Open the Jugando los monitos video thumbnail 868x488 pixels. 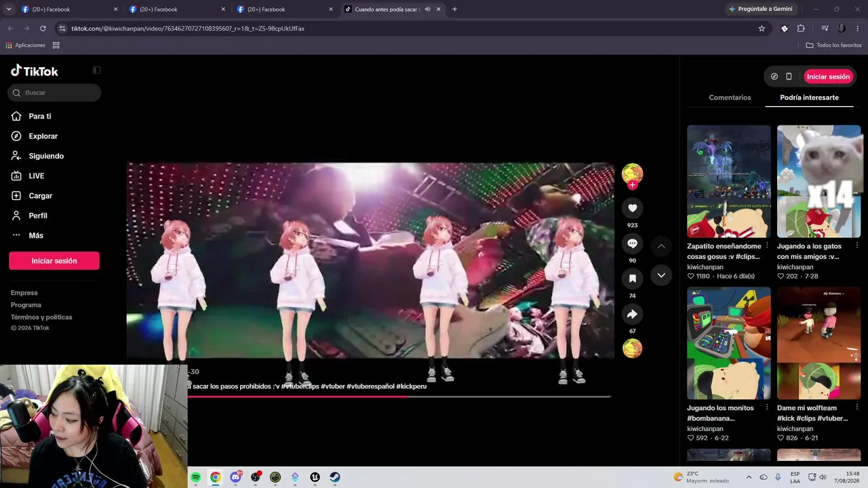(x=729, y=343)
